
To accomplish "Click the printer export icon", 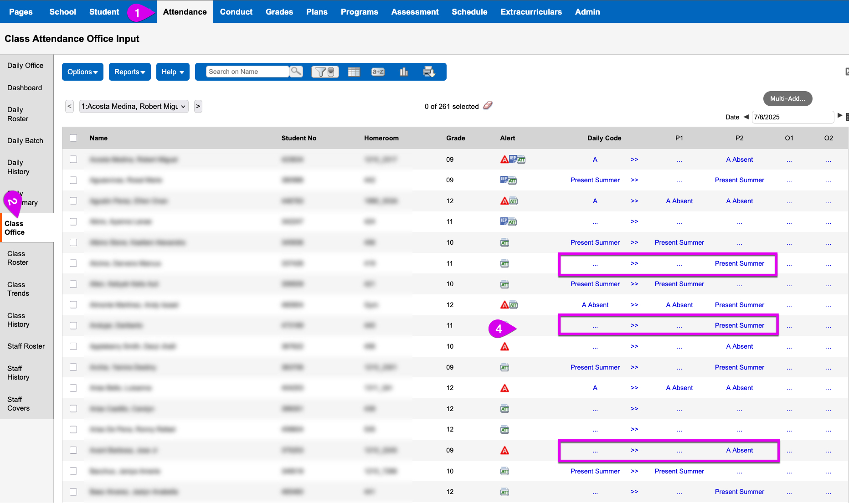I will pyautogui.click(x=429, y=72).
